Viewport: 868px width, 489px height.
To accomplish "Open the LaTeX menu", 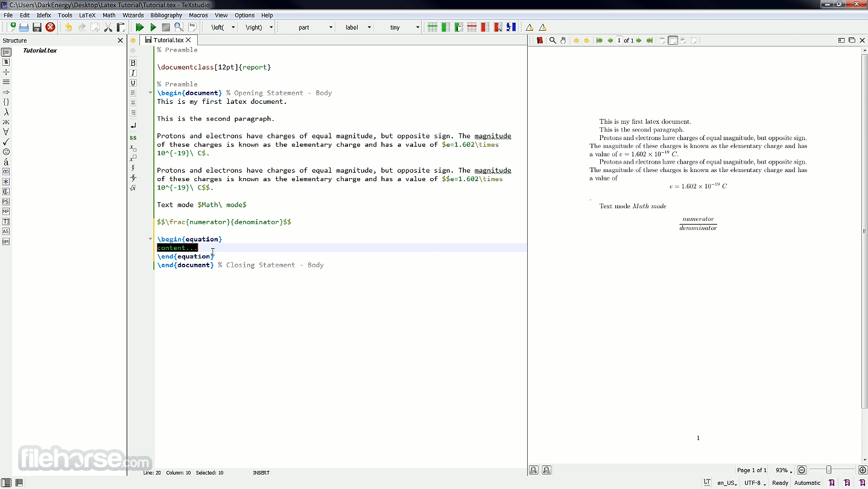I will click(x=87, y=15).
